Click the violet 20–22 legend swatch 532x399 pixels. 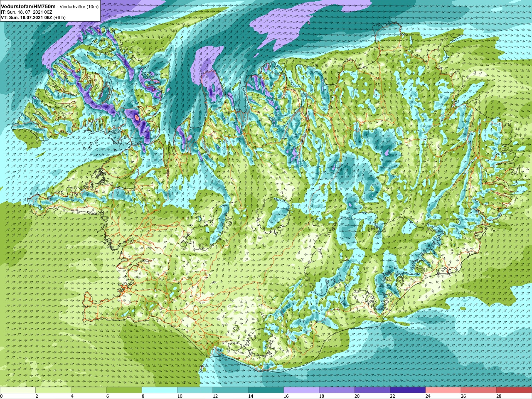click(x=372, y=390)
